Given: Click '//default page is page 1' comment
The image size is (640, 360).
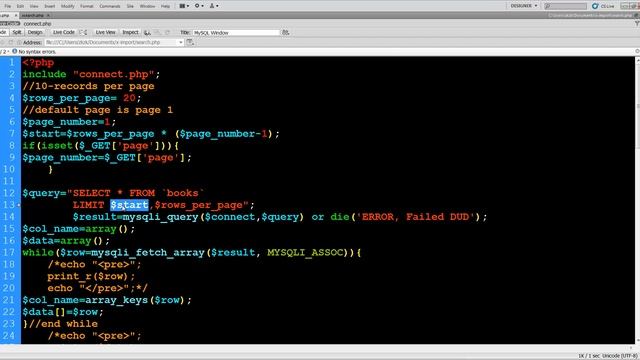Looking at the screenshot, I should coord(98,110).
